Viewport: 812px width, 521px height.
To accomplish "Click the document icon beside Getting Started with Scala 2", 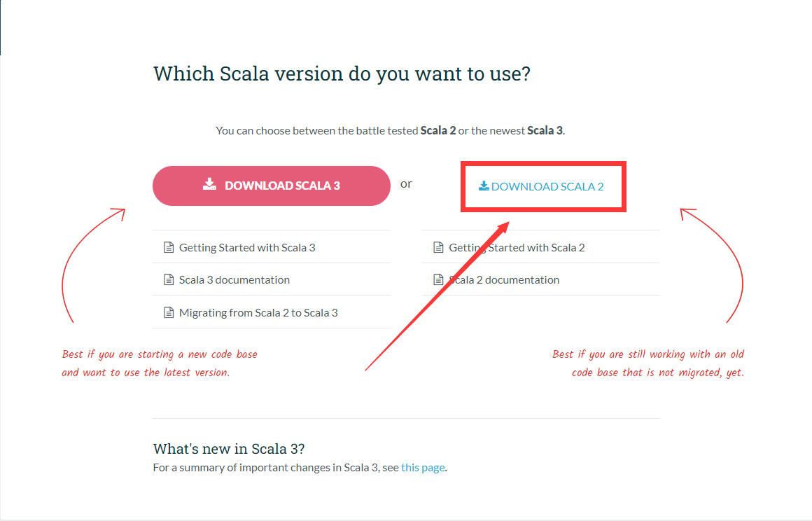I will (x=437, y=246).
